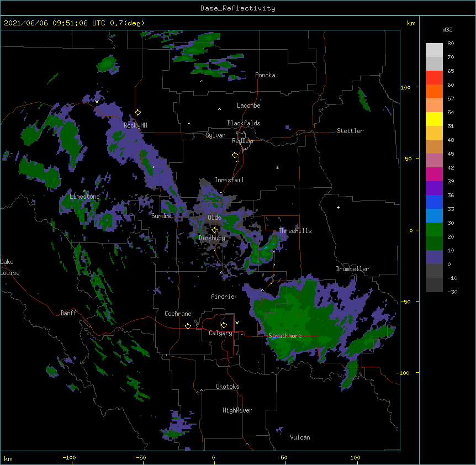Pick the magenta 39–42 dBZ legend swatch
Image resolution: width=476 pixels, height=465 pixels.
(x=434, y=175)
